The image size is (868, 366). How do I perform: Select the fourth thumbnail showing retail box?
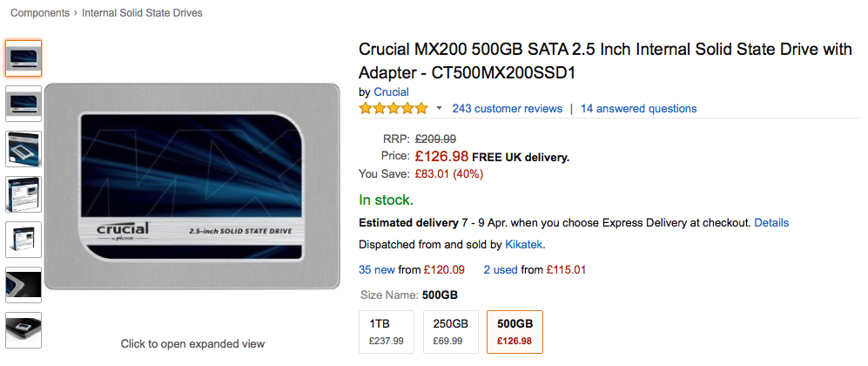pos(24,194)
